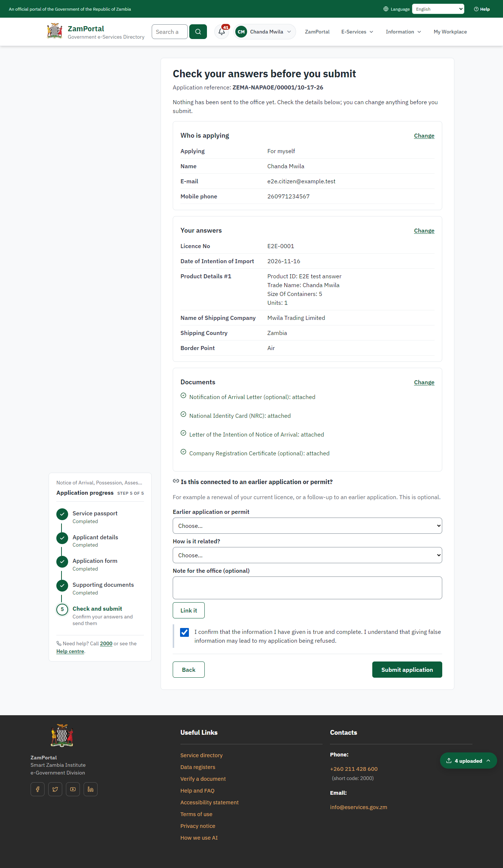Click the e2e.citizen@example.test email value
The width and height of the screenshot is (503, 868).
[x=301, y=181]
